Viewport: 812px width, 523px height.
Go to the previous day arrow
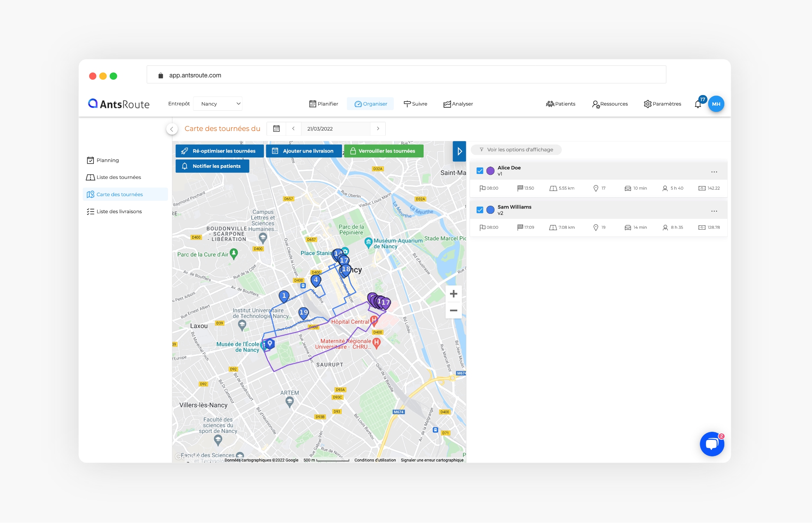pos(293,129)
